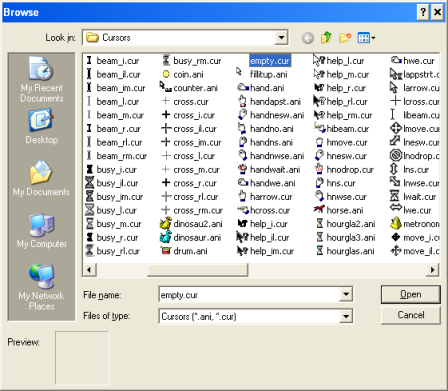The image size is (448, 391).
Task: Select the hwe.cur file name
Action: [x=419, y=61]
